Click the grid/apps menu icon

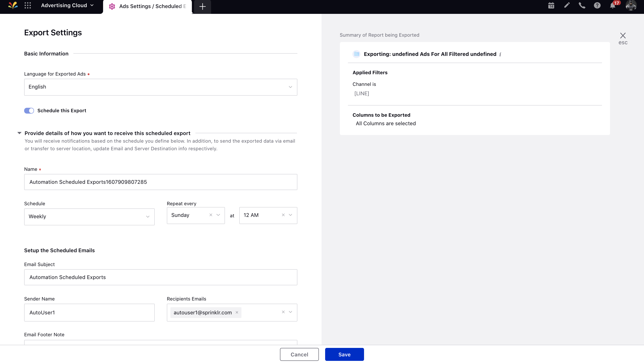click(x=28, y=6)
